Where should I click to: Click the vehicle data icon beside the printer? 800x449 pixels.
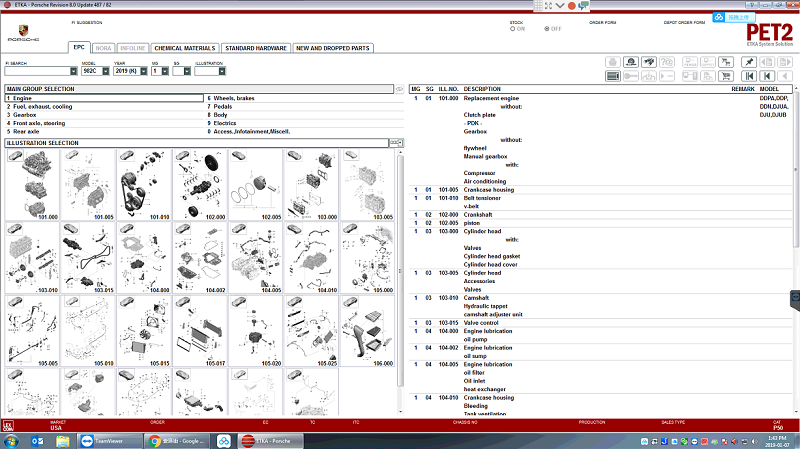(x=631, y=62)
